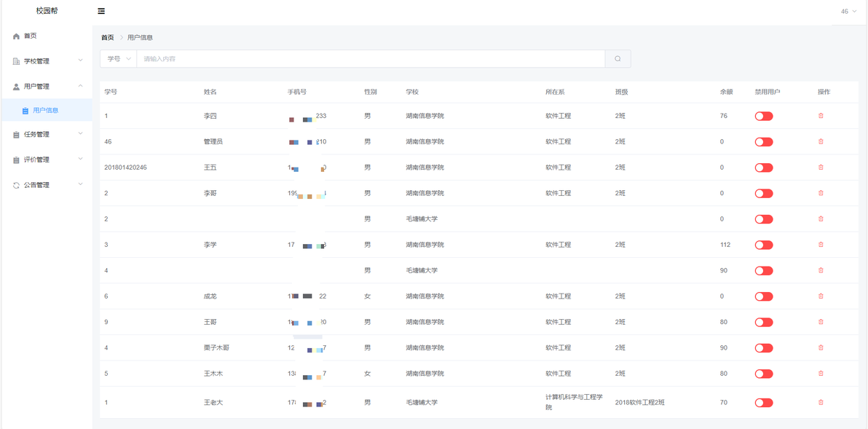Click the 首页 house icon in sidebar
868x429 pixels.
17,36
